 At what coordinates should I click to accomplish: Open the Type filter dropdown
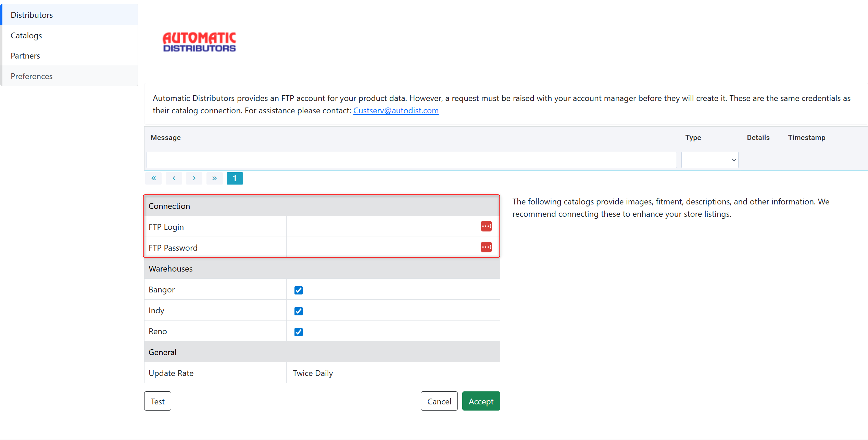tap(709, 160)
